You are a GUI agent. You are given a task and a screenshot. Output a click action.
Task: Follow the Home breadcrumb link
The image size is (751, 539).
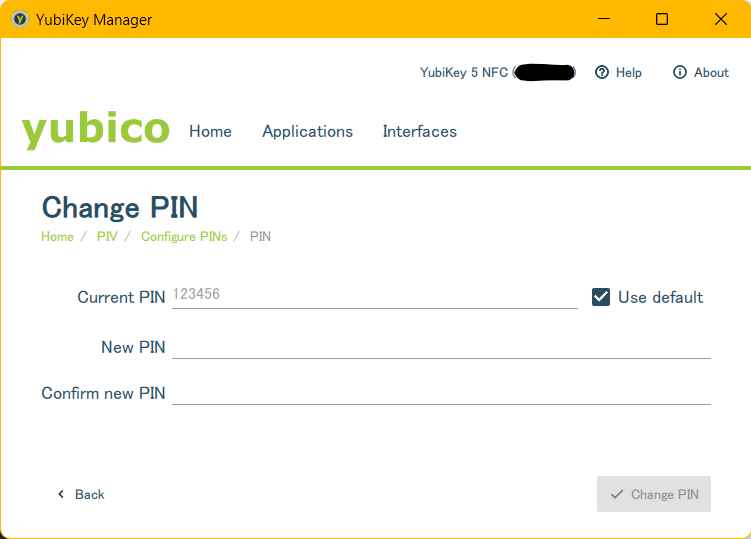coord(57,236)
